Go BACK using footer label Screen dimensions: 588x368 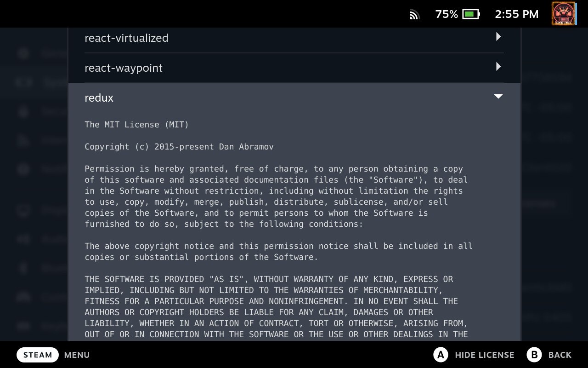point(560,355)
